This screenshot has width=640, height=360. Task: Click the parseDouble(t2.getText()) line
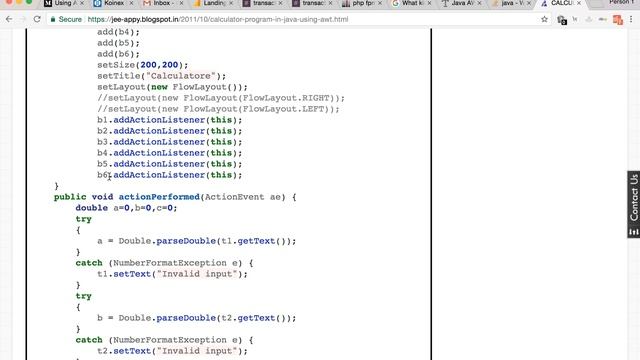(x=196, y=318)
